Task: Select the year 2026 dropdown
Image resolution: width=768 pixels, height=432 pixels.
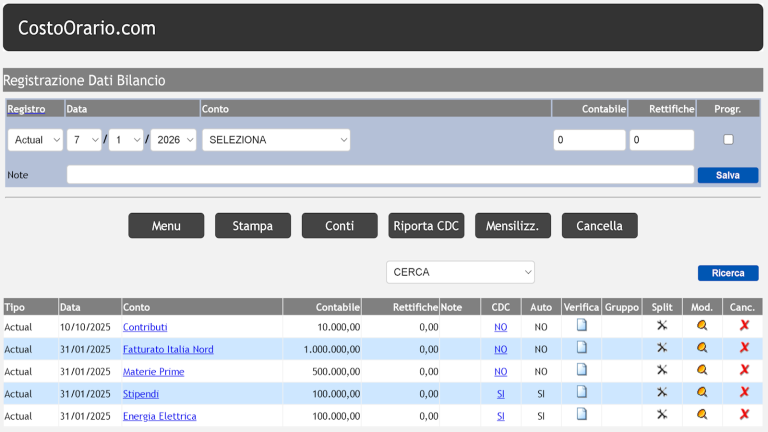Action: 173,140
